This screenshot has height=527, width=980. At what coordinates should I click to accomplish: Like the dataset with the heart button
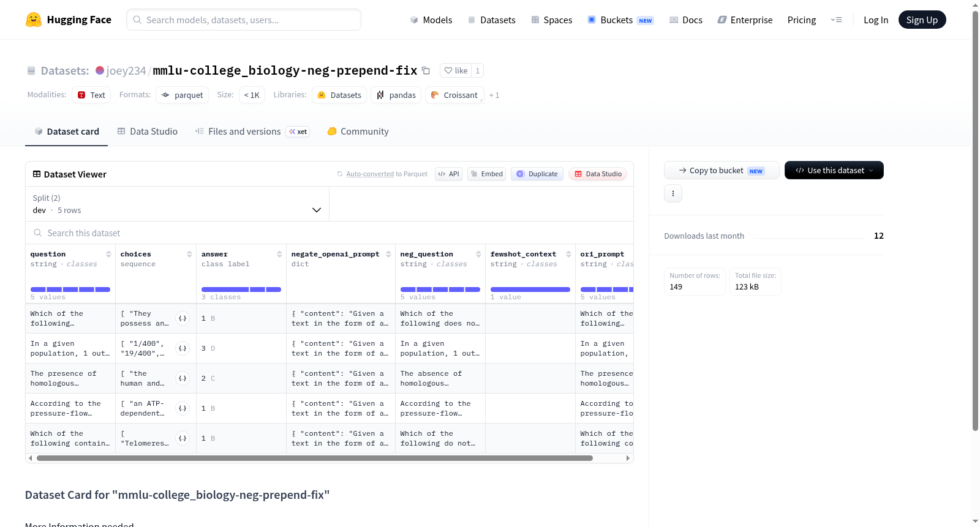click(x=456, y=70)
